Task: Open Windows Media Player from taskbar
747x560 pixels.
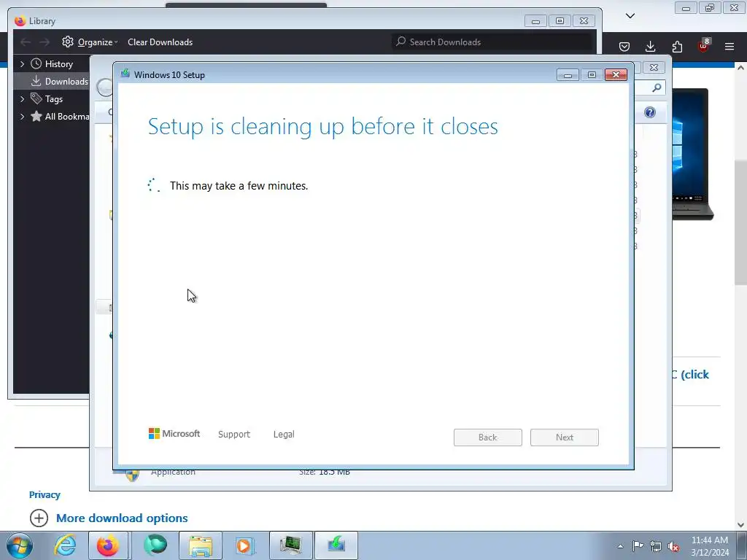Action: (x=245, y=545)
